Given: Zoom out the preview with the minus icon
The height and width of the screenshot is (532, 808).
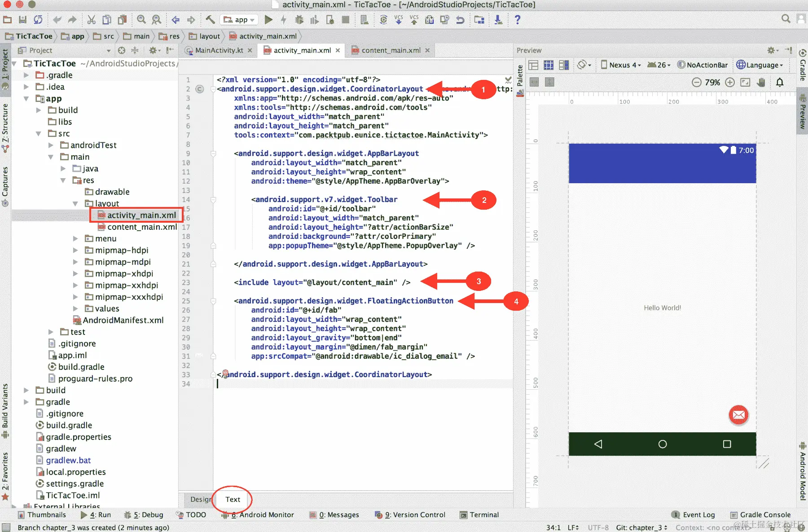Looking at the screenshot, I should [696, 82].
